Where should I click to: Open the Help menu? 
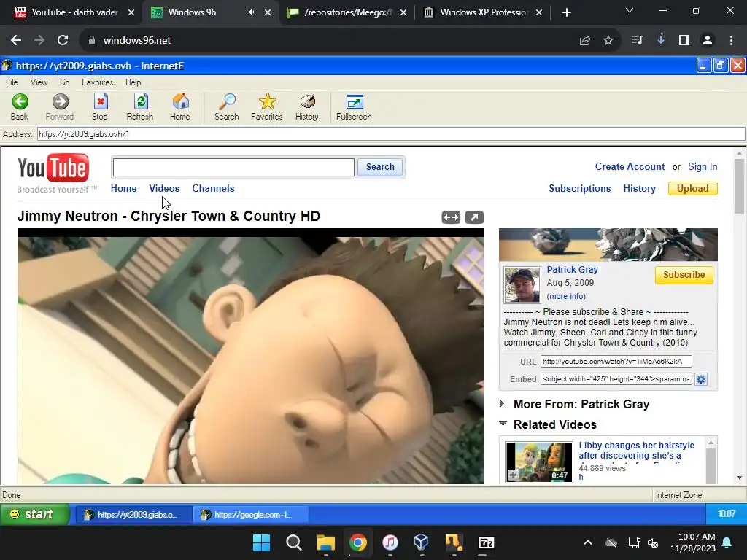(x=133, y=82)
